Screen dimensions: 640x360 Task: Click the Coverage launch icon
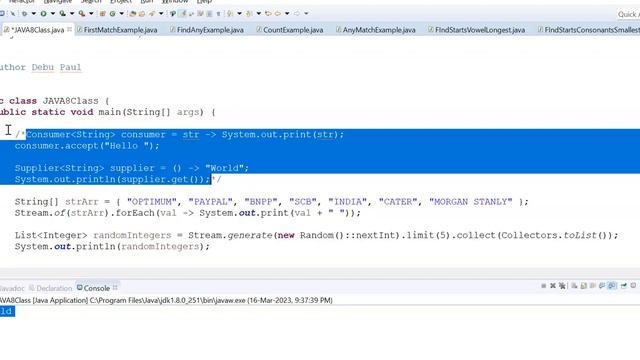pos(62,14)
